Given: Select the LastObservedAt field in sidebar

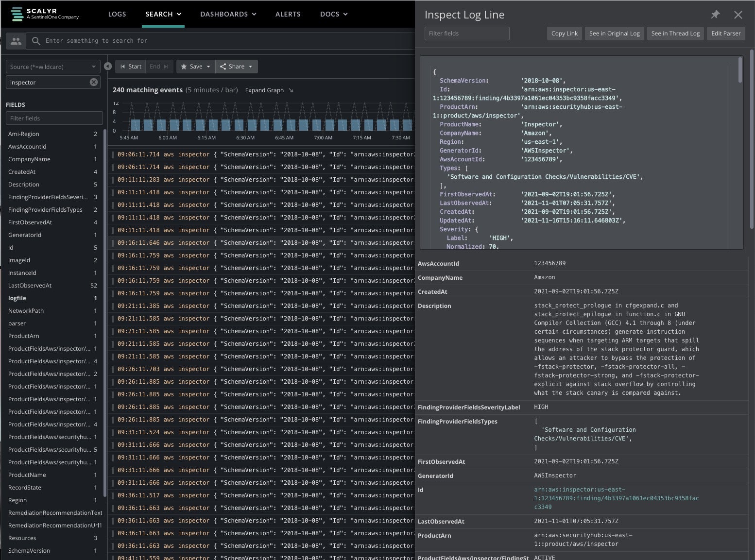Looking at the screenshot, I should click(x=30, y=286).
